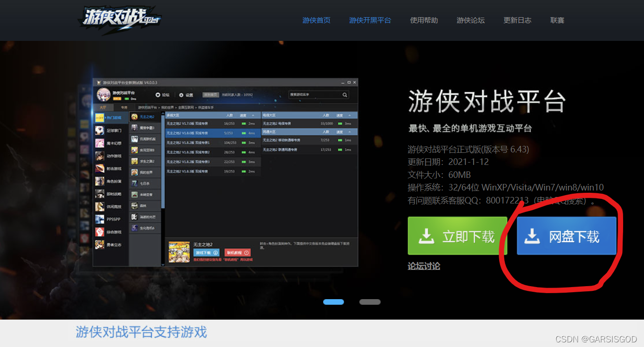Open 设置 gear icon in the app header
This screenshot has width=644, height=347.
[182, 95]
